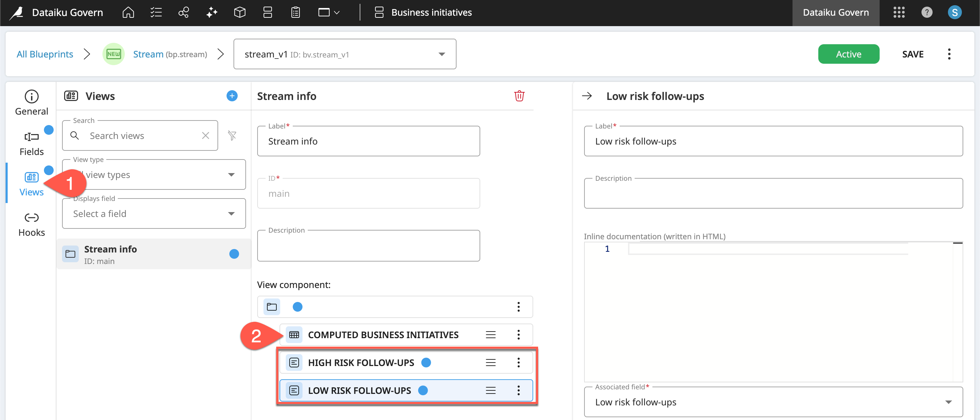Open the Displays field dropdown
This screenshot has width=980, height=420.
154,213
